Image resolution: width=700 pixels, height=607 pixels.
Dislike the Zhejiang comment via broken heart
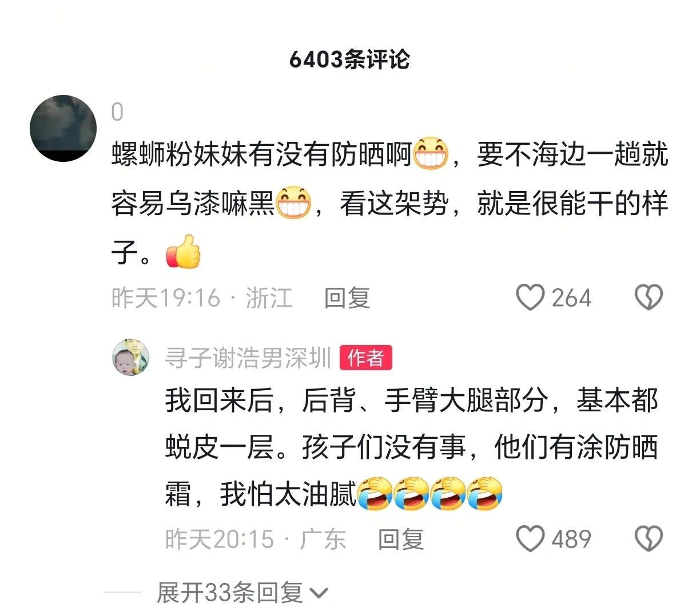(649, 297)
